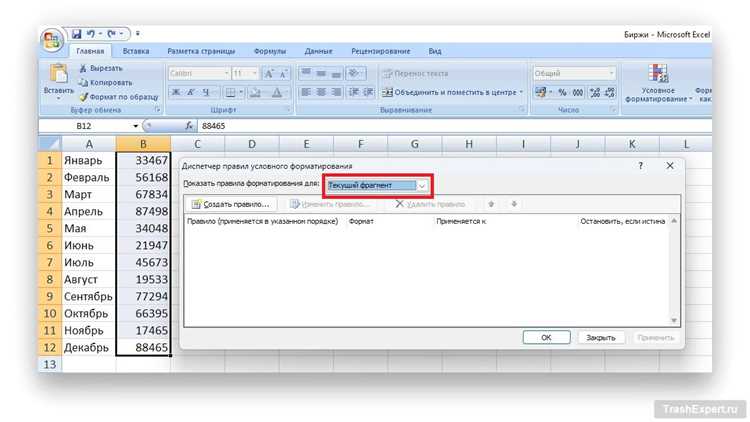Click the top vertical align icon
750x422 pixels.
(x=306, y=73)
